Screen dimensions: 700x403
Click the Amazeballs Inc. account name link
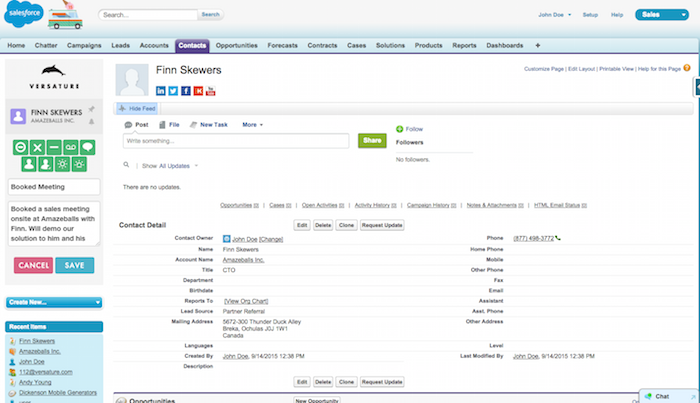tap(244, 259)
